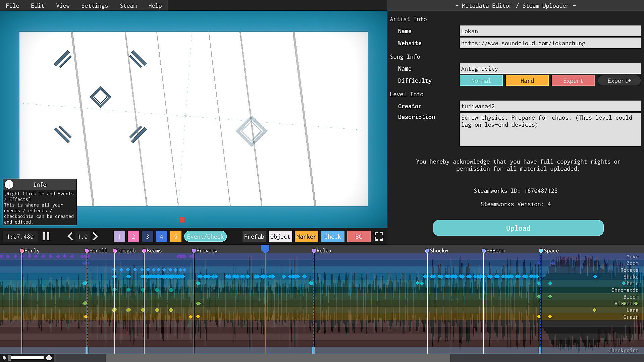Open the Settings menu

pyautogui.click(x=95, y=6)
